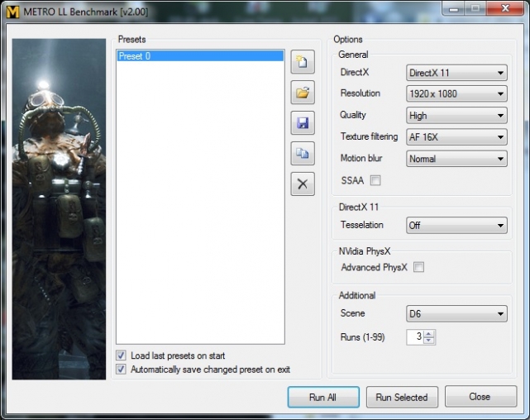Enable the SSAA checkbox
Viewport: 530px width, 420px height.
(375, 180)
